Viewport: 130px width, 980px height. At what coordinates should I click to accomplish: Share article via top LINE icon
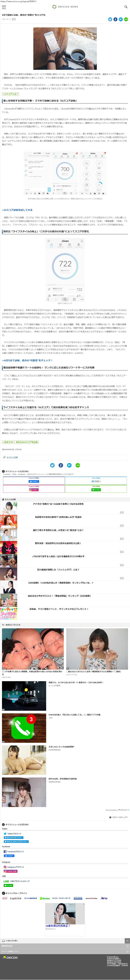pos(126,19)
